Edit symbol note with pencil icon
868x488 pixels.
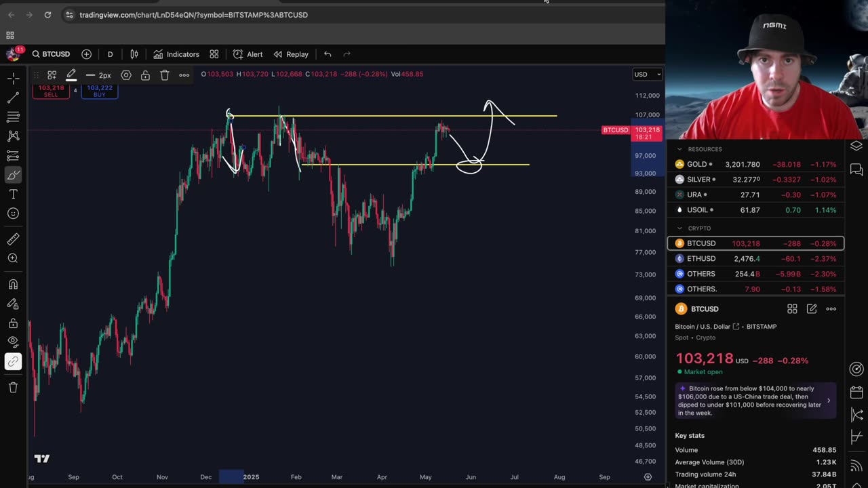click(x=812, y=309)
